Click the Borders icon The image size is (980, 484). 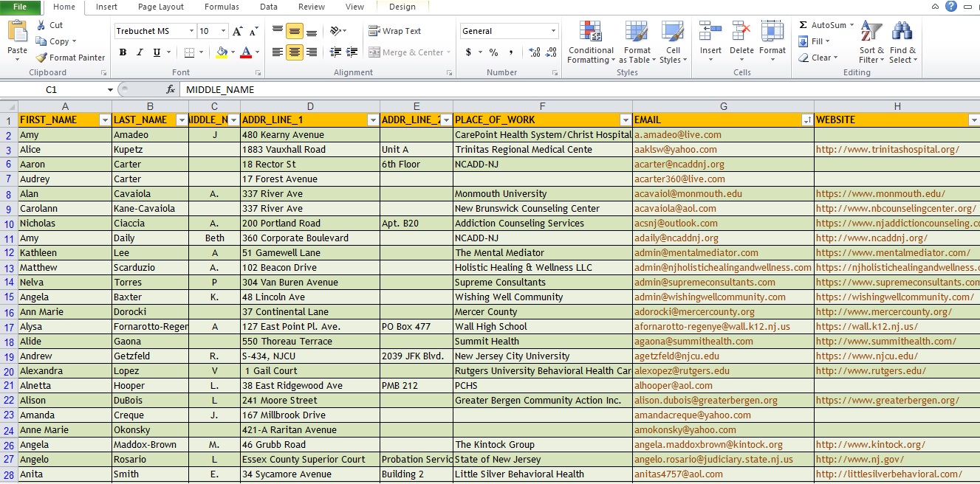coord(189,52)
